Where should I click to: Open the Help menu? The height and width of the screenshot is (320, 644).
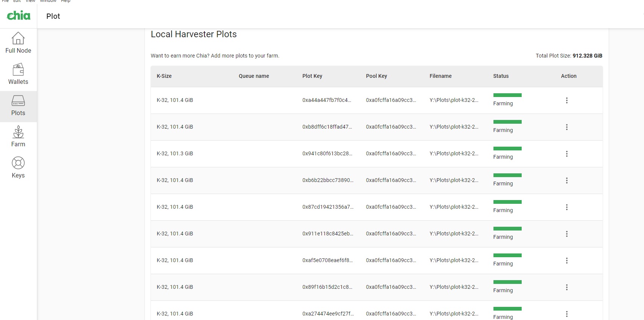[x=65, y=1]
